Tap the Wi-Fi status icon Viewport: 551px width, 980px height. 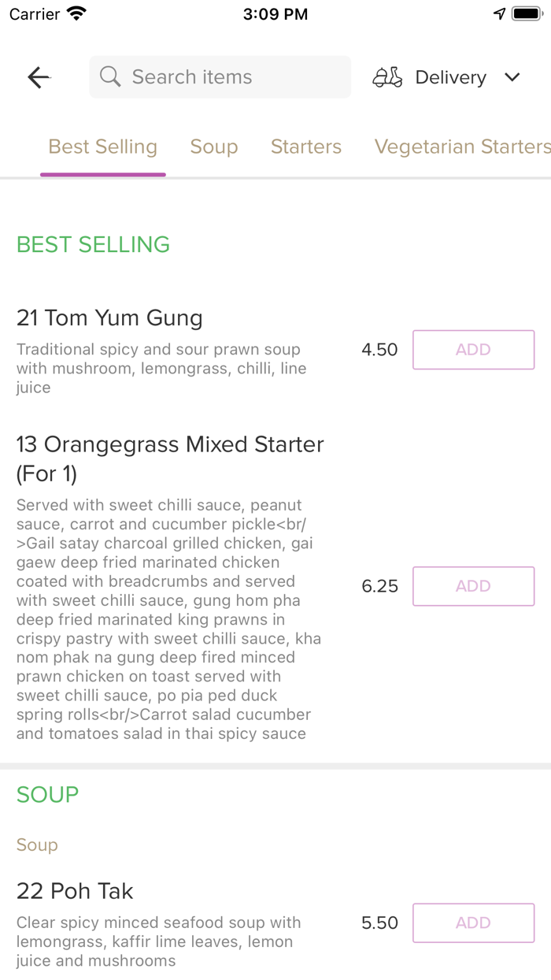click(76, 14)
